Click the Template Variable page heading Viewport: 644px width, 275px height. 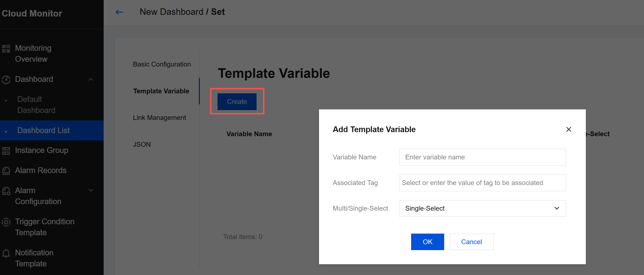(x=274, y=73)
